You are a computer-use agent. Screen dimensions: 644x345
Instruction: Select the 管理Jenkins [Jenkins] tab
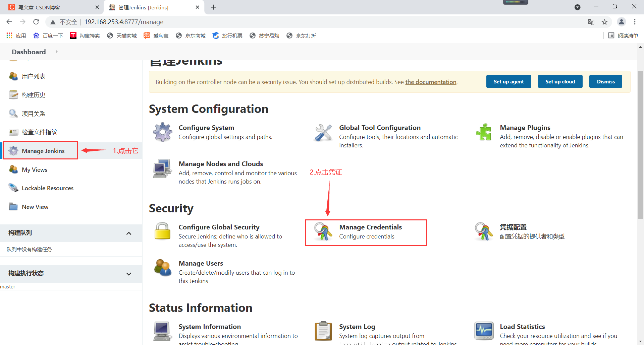(x=154, y=7)
